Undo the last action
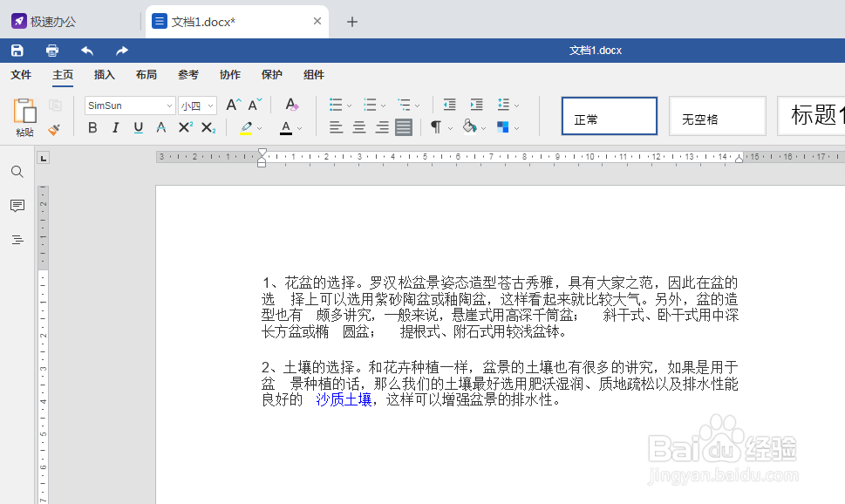This screenshot has height=504, width=845. coord(85,50)
